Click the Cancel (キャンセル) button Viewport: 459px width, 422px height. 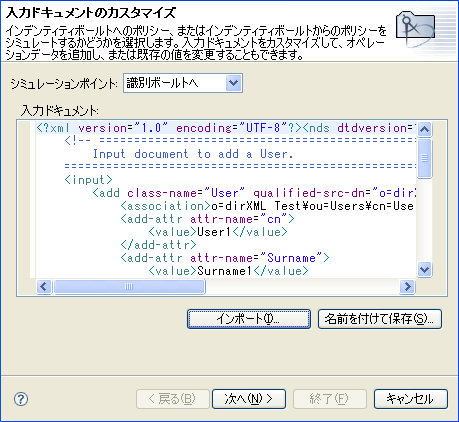(x=411, y=399)
